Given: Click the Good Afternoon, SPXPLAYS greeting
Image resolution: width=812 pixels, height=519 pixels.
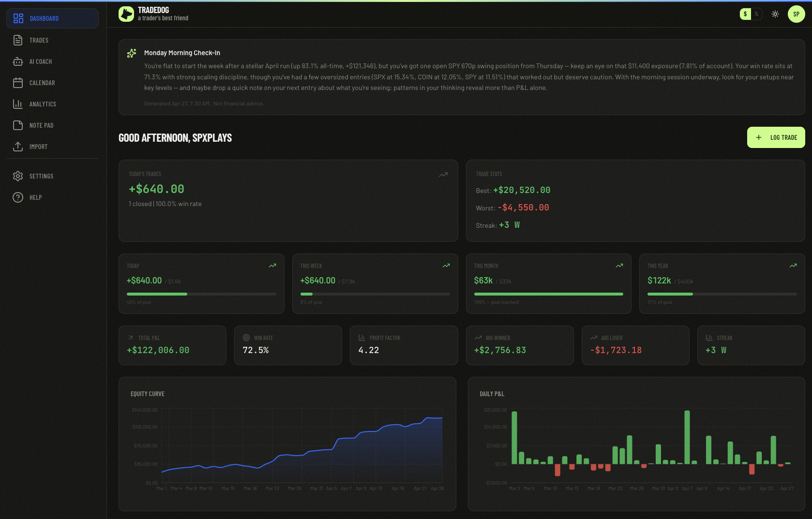Looking at the screenshot, I should [x=175, y=138].
